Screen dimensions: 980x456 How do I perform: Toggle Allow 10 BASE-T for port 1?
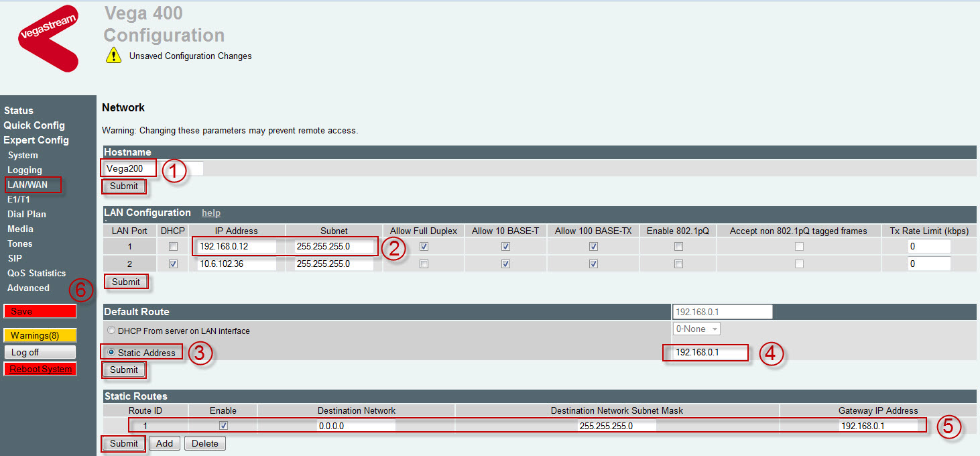coord(505,247)
